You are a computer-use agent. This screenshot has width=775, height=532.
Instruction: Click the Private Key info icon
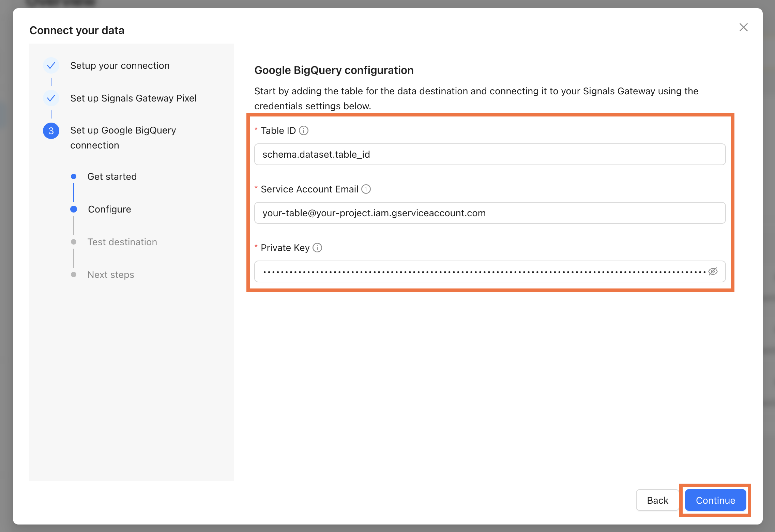(317, 248)
